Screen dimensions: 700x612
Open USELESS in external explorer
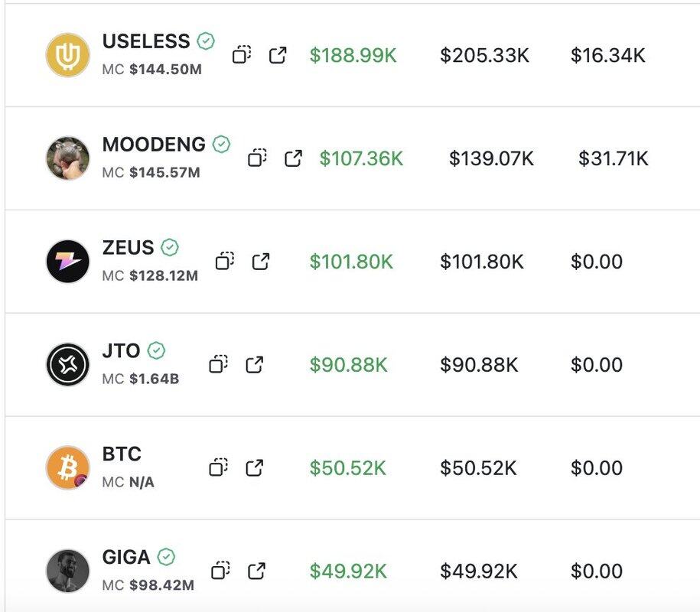click(x=278, y=55)
